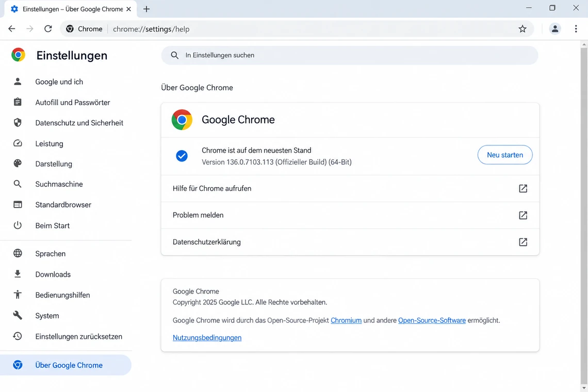Reload the settings page
The image size is (588, 392).
tap(48, 29)
